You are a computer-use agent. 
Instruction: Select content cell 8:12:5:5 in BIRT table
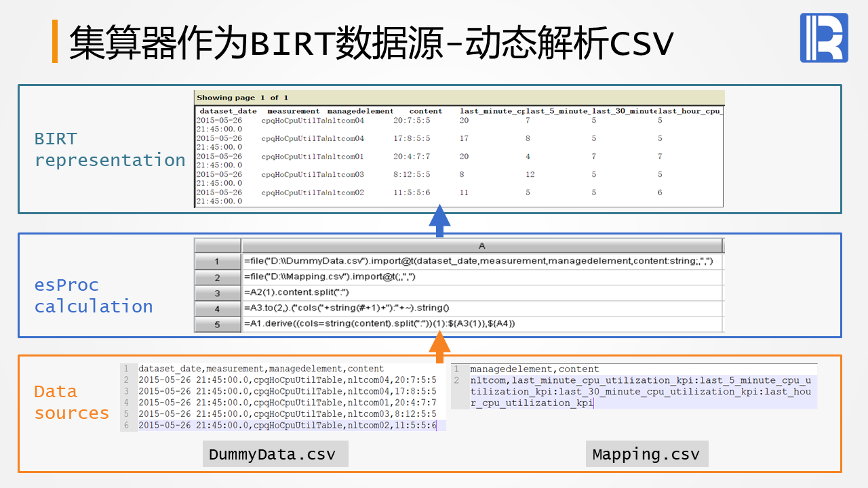pyautogui.click(x=412, y=175)
